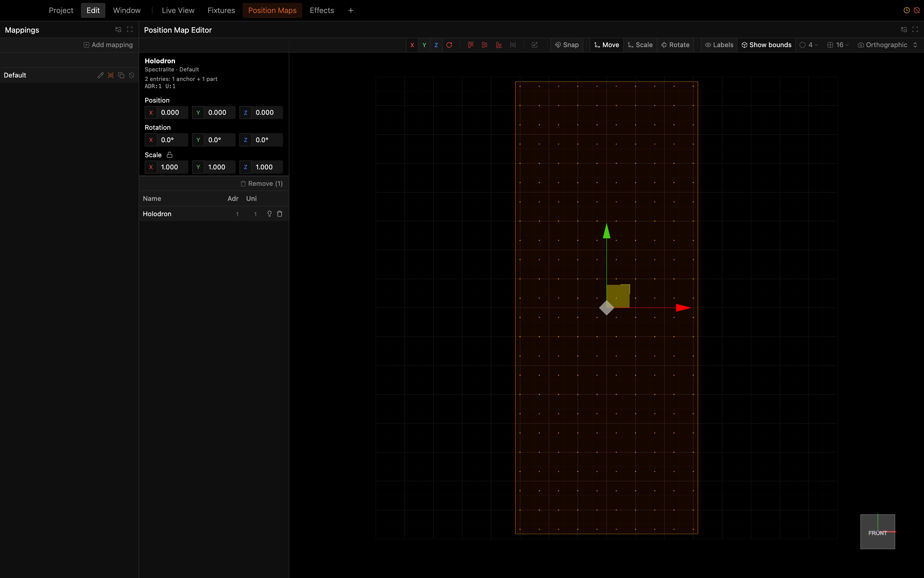The image size is (924, 578).
Task: Click the Y axis constraint button in toolbar
Action: 424,45
